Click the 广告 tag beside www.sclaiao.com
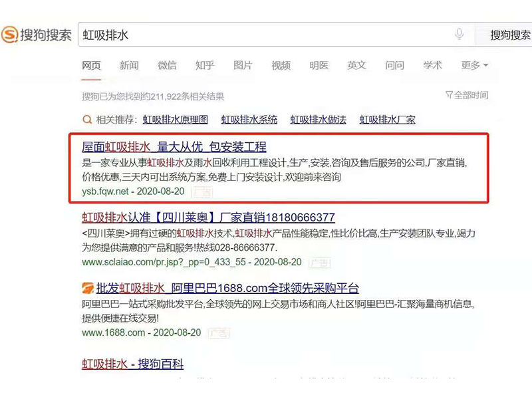532x399 pixels. pyautogui.click(x=320, y=263)
